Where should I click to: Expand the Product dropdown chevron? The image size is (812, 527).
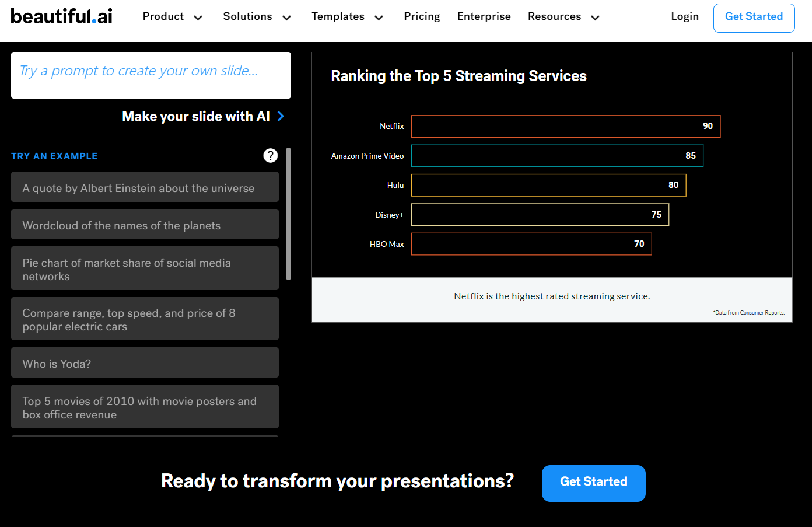click(198, 18)
